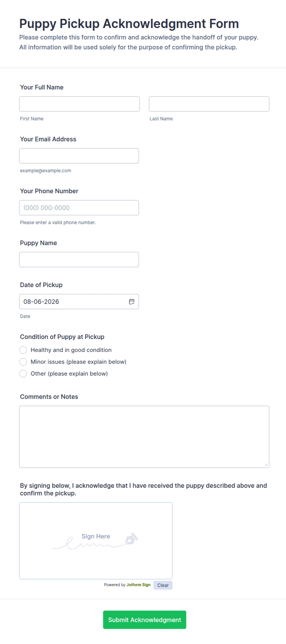Screen dimensions: 286x644
Task: Click the Sign Here placeholder text
Action: (x=96, y=536)
